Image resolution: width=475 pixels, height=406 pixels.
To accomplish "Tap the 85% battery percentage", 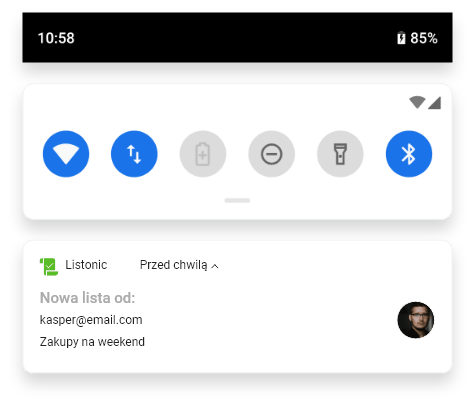I will [424, 38].
